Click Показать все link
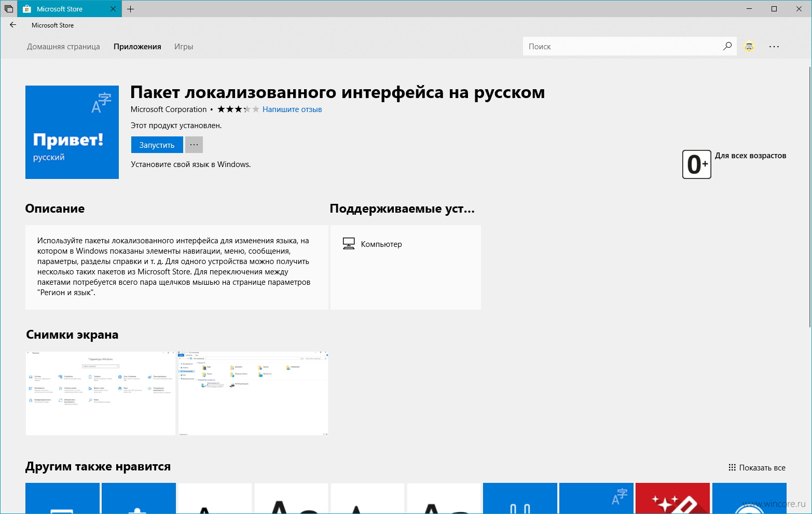 click(762, 468)
